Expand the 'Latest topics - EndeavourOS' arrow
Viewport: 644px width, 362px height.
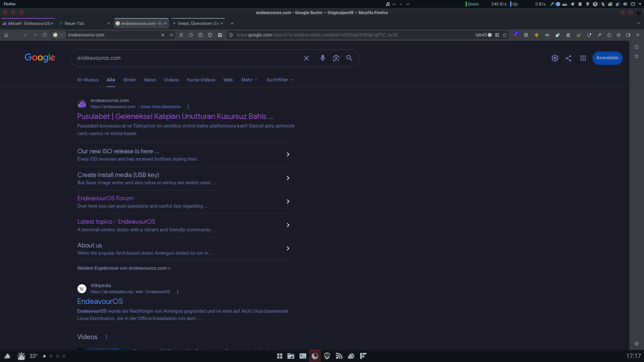point(288,225)
